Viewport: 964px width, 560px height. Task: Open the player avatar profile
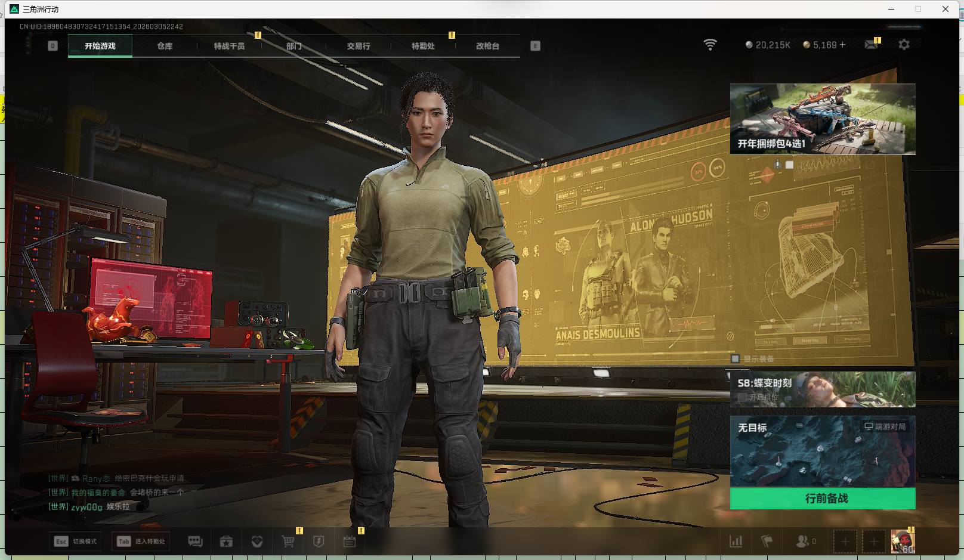903,542
